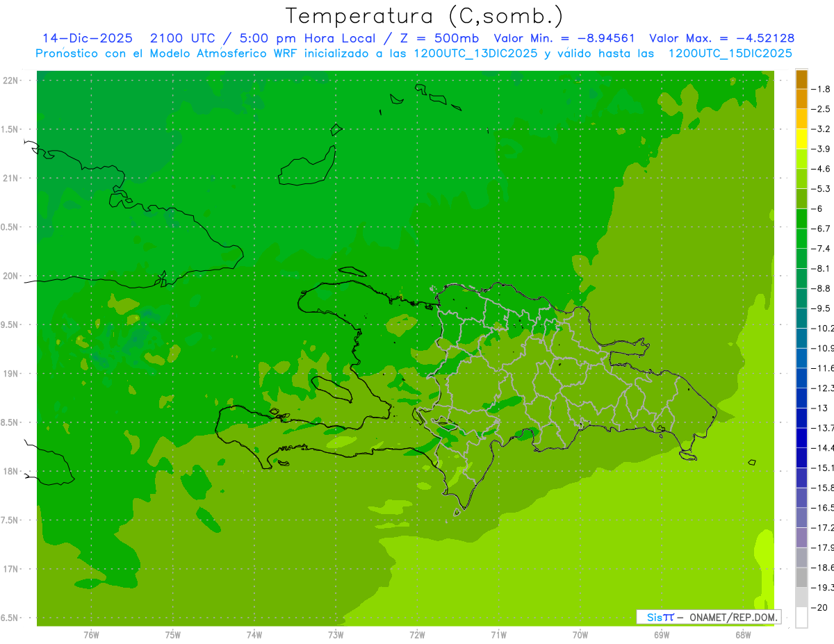Click the '22N' latitude label
The image size is (834, 644).
pos(10,81)
